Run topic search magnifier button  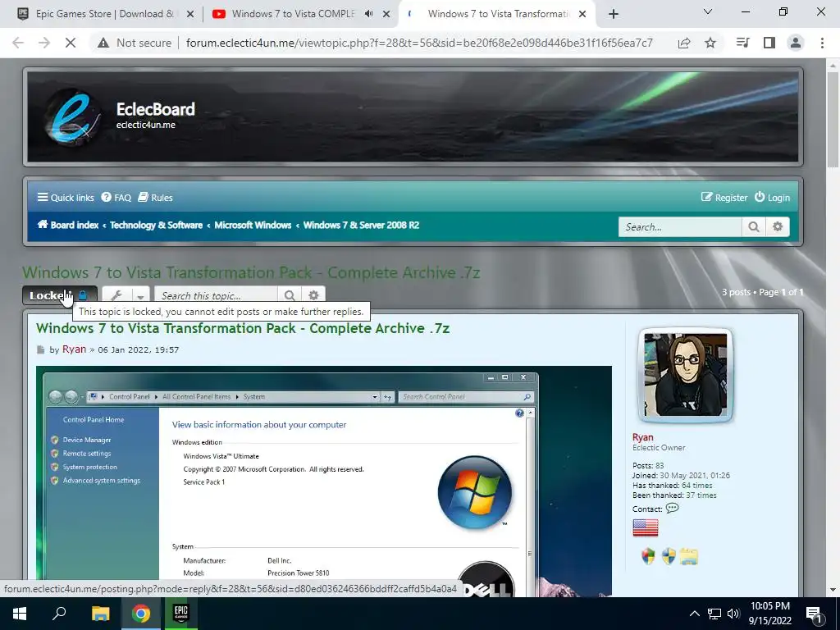[290, 295]
